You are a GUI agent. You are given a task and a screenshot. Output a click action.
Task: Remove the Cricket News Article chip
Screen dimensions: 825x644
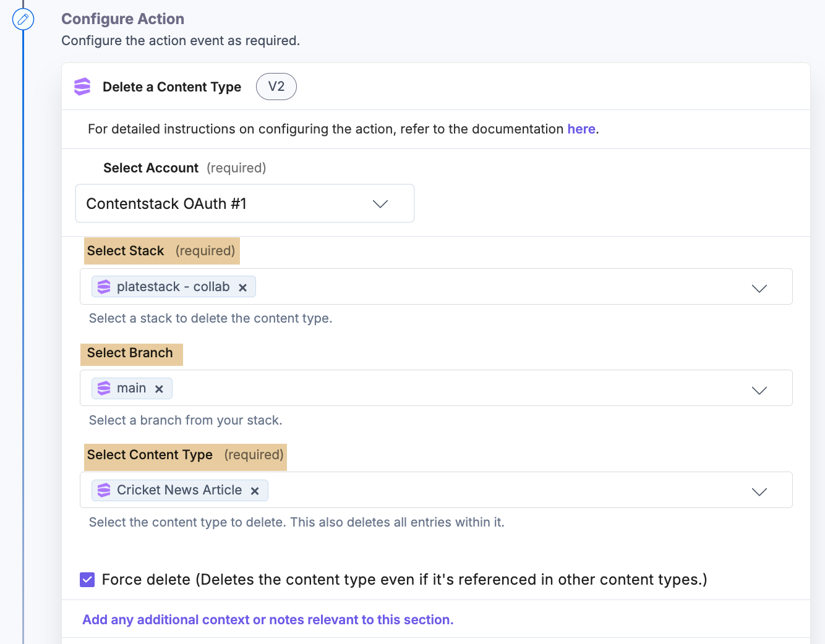click(255, 491)
